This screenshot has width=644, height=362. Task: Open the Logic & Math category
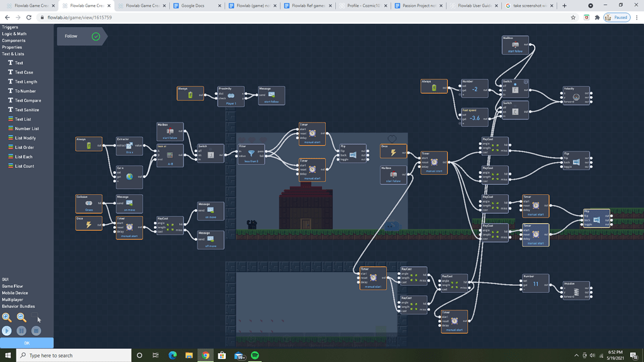click(x=13, y=34)
